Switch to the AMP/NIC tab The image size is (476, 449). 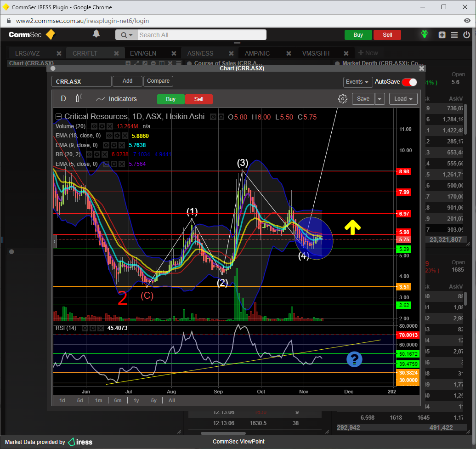point(257,53)
